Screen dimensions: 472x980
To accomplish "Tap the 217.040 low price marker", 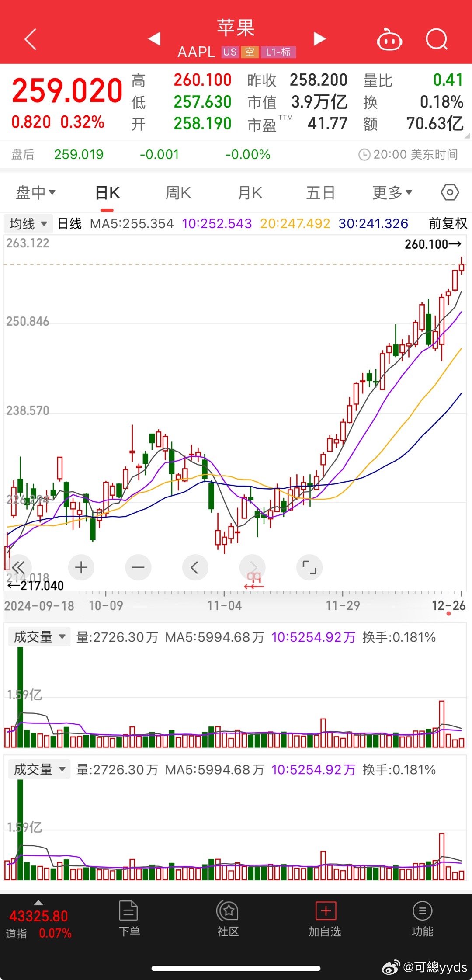I will pos(36,586).
